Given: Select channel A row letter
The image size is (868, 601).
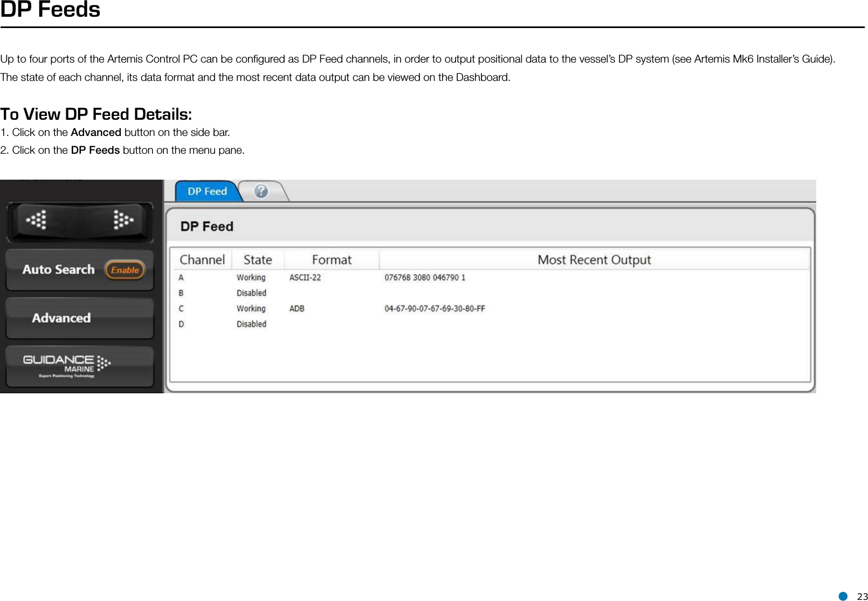Looking at the screenshot, I should tap(181, 277).
